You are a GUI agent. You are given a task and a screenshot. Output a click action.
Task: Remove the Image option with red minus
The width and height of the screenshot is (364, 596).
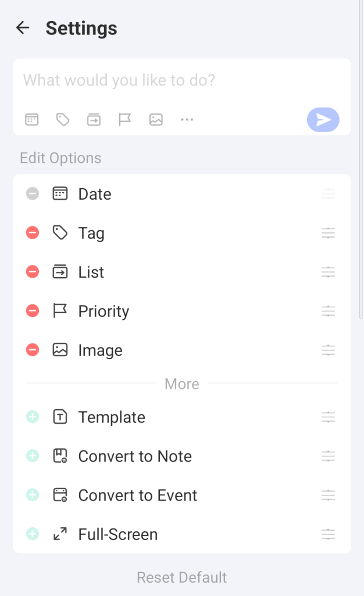click(33, 350)
